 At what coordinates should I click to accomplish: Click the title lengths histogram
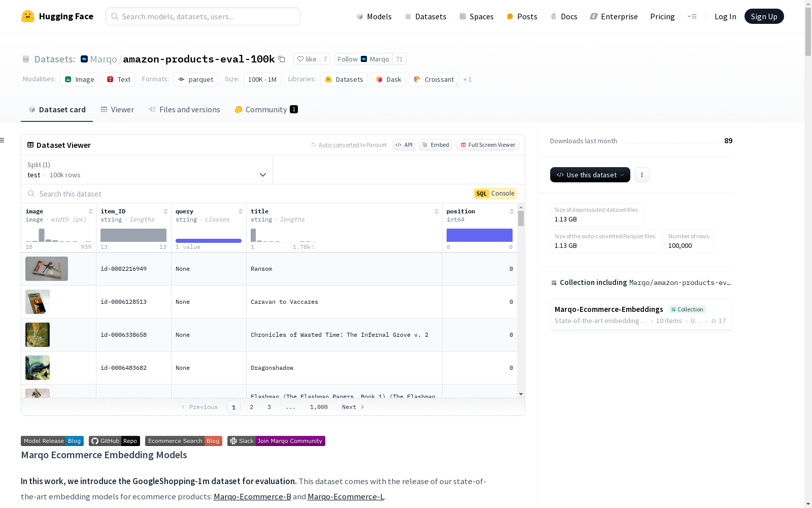(284, 235)
